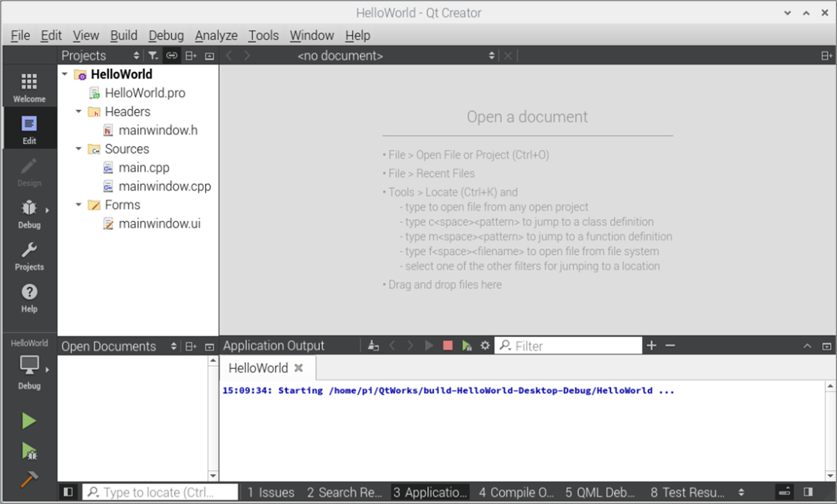
Task: Toggle synchronize with editor link icon
Action: pyautogui.click(x=172, y=55)
